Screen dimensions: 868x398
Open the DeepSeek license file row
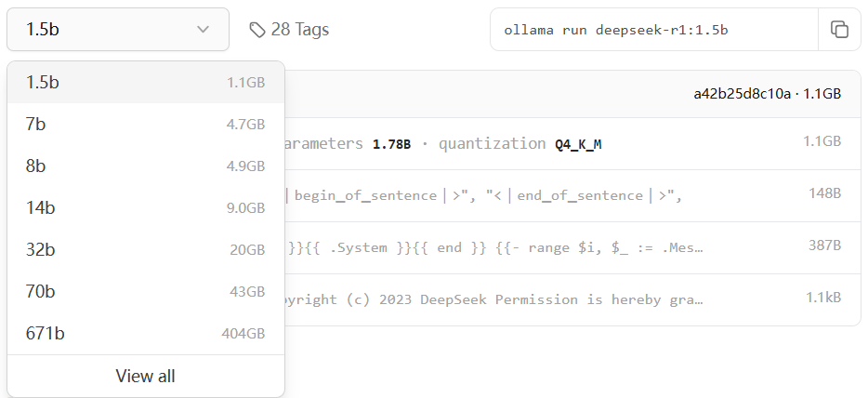[558, 299]
